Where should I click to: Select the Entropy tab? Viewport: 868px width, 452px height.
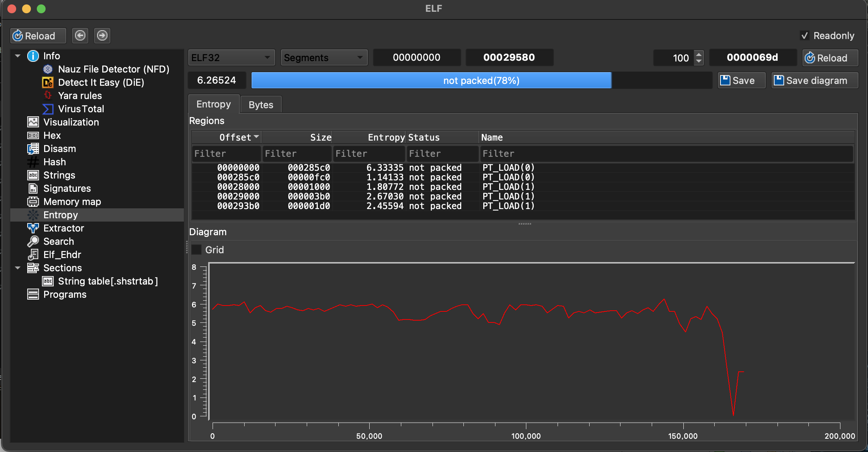[214, 104]
